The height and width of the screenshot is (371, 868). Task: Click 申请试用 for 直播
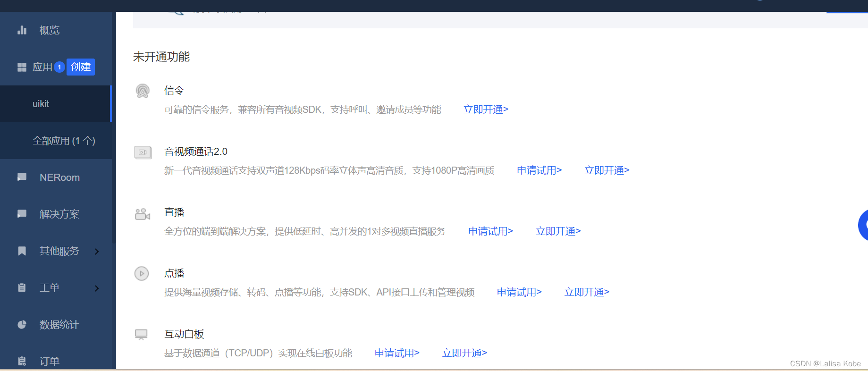(x=490, y=231)
